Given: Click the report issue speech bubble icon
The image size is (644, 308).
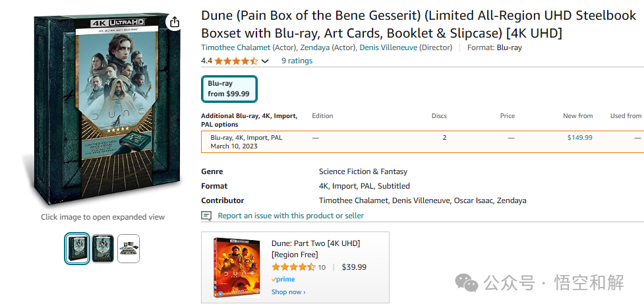Looking at the screenshot, I should [206, 216].
